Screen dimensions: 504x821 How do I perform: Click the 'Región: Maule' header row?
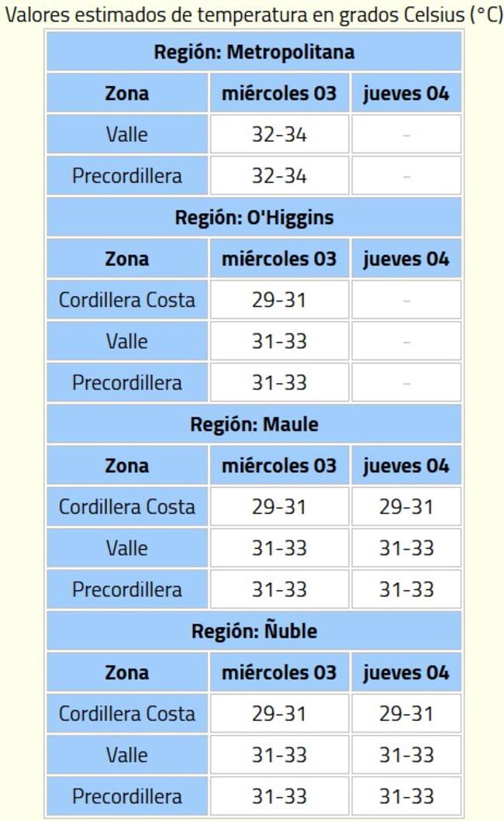tap(254, 425)
